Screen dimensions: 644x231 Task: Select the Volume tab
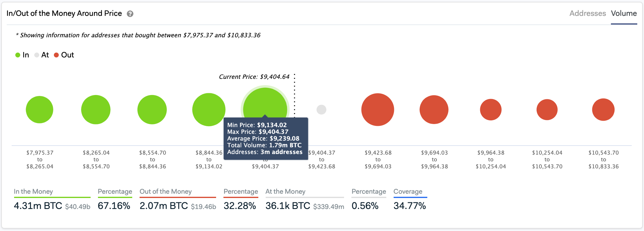(623, 13)
